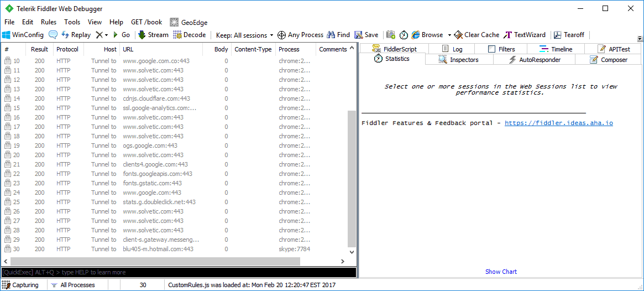Click the GeoEdge menu item
644x291 pixels.
click(189, 23)
